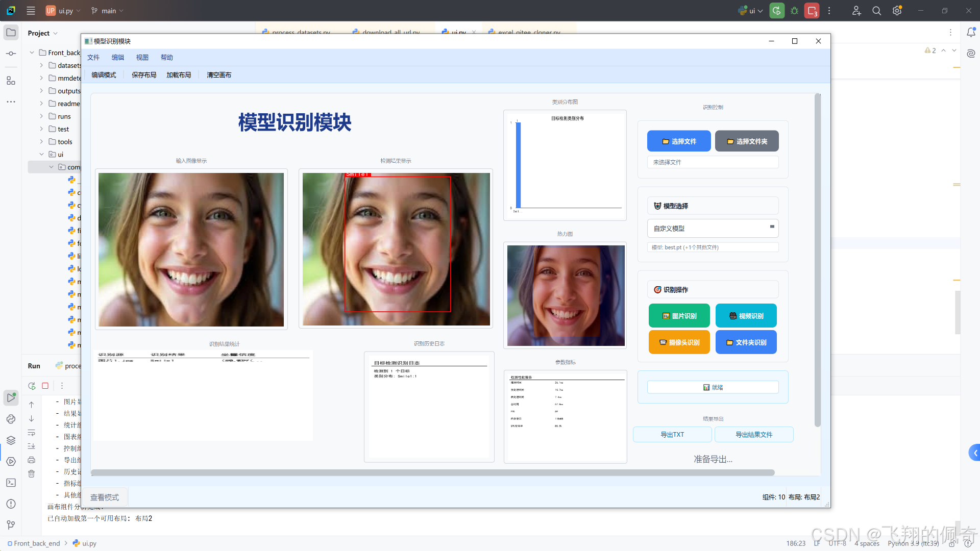Open the main branch dropdown
The image size is (980, 551).
[108, 11]
